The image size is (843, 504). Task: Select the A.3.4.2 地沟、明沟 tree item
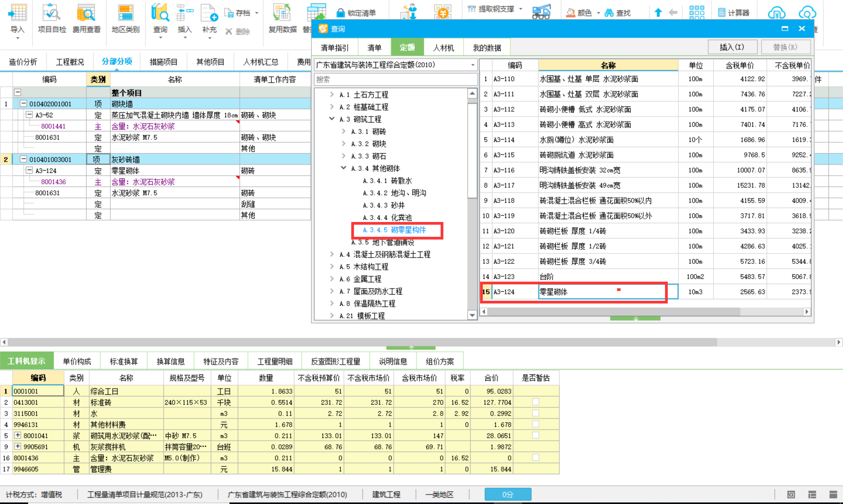point(395,193)
